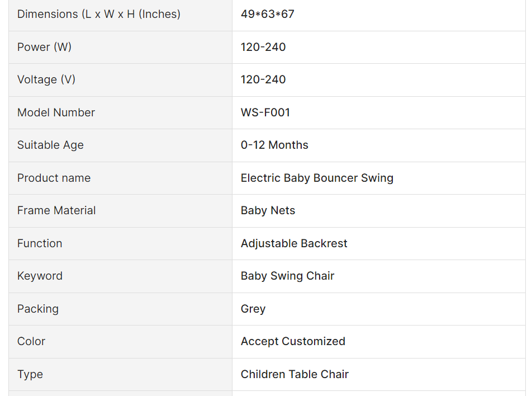This screenshot has height=396, width=532.
Task: Click the Keyword row label
Action: point(40,276)
